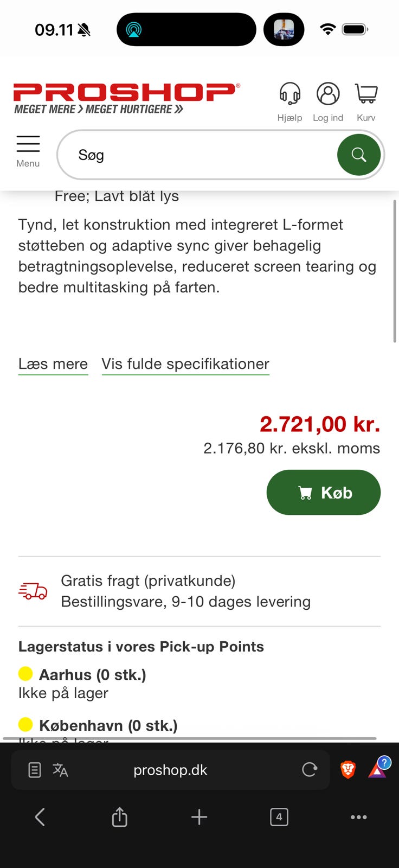Show the open tabs switcher
The height and width of the screenshot is (868, 399).
coord(279,817)
